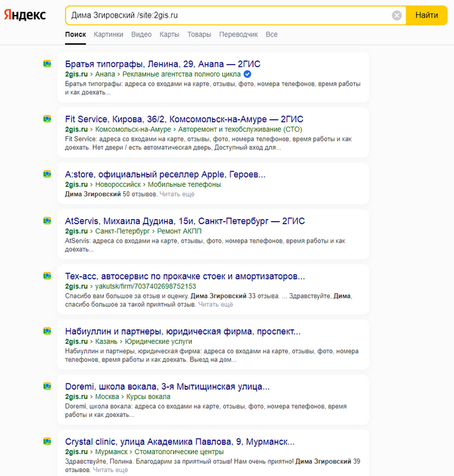This screenshot has height=476, width=454.
Task: Click the AtServis snippet description text
Action: pos(206,245)
